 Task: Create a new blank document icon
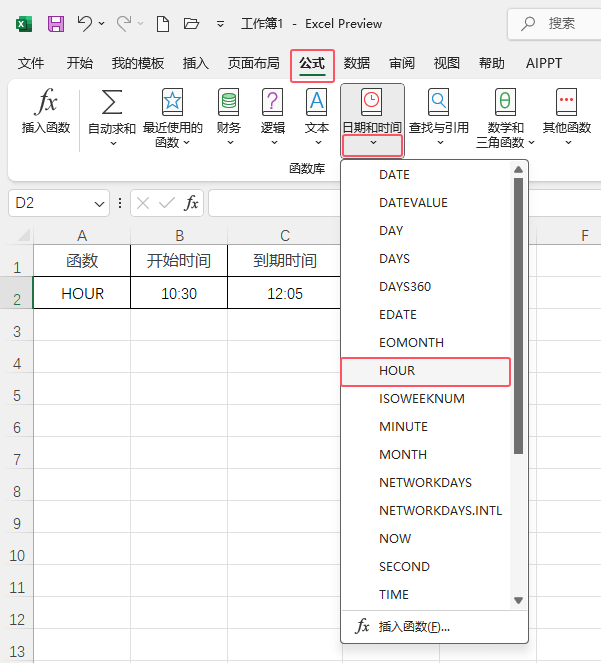[x=163, y=24]
